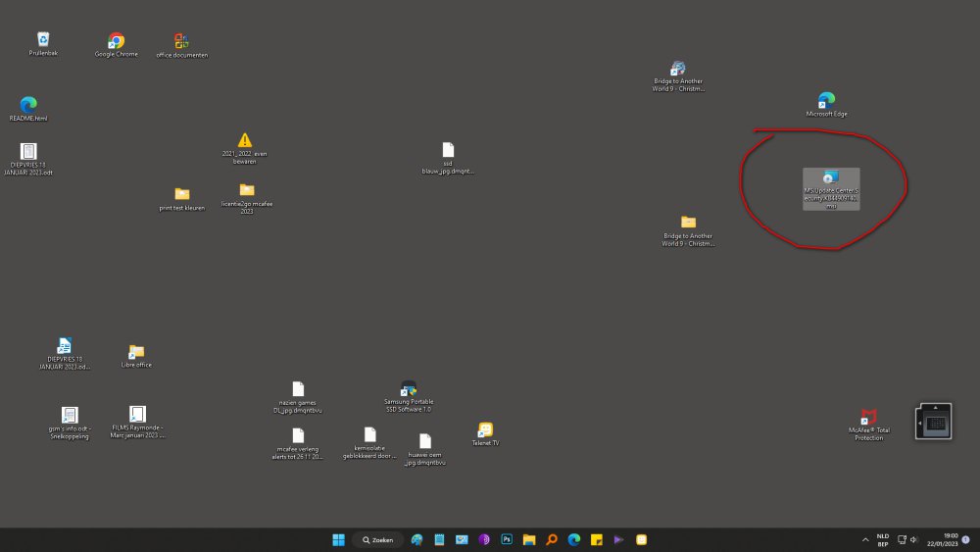Open the office documenten shortcut
980x552 pixels.
(x=181, y=41)
